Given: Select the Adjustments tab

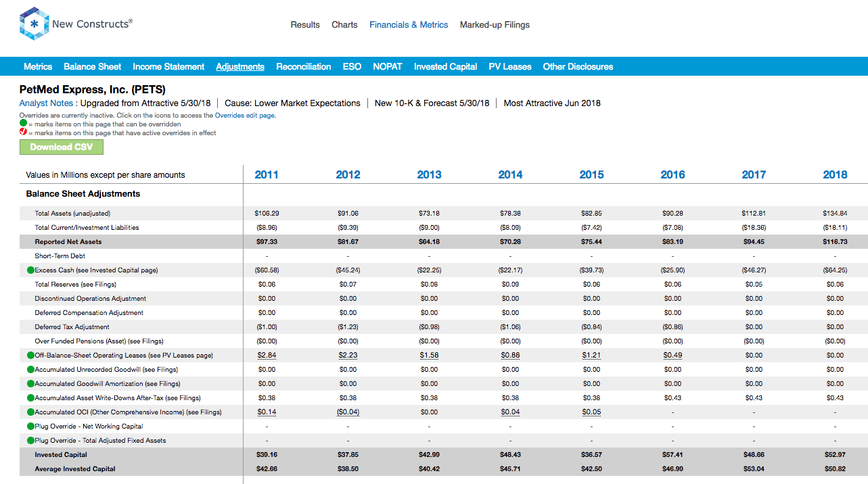Looking at the screenshot, I should 240,66.
